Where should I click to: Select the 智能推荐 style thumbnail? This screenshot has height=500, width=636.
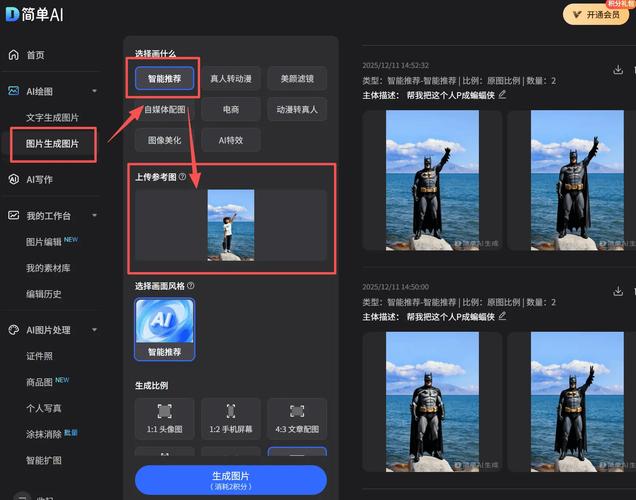pos(164,329)
